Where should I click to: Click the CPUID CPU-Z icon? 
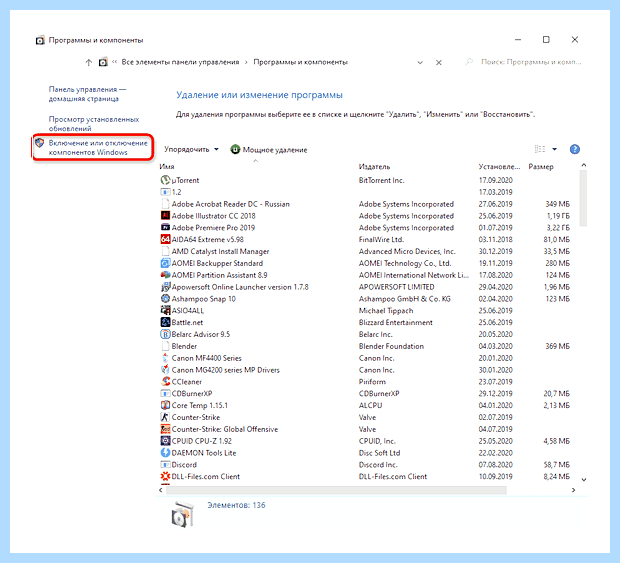pyautogui.click(x=165, y=441)
